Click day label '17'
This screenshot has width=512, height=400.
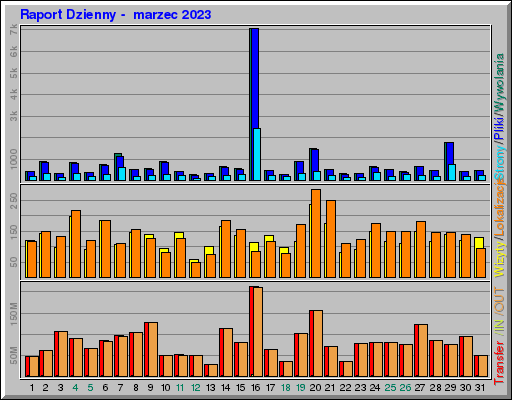(x=270, y=388)
